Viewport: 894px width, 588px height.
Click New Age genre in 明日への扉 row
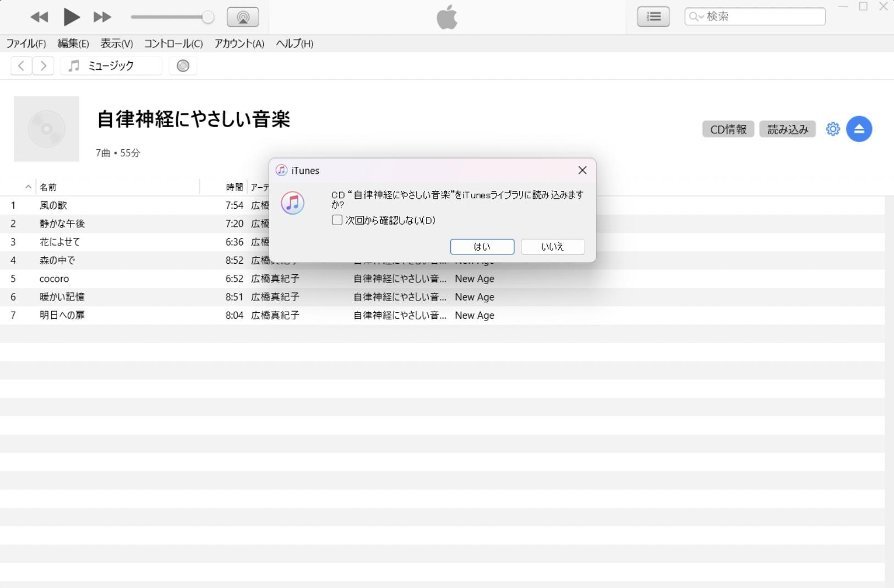[x=475, y=315]
